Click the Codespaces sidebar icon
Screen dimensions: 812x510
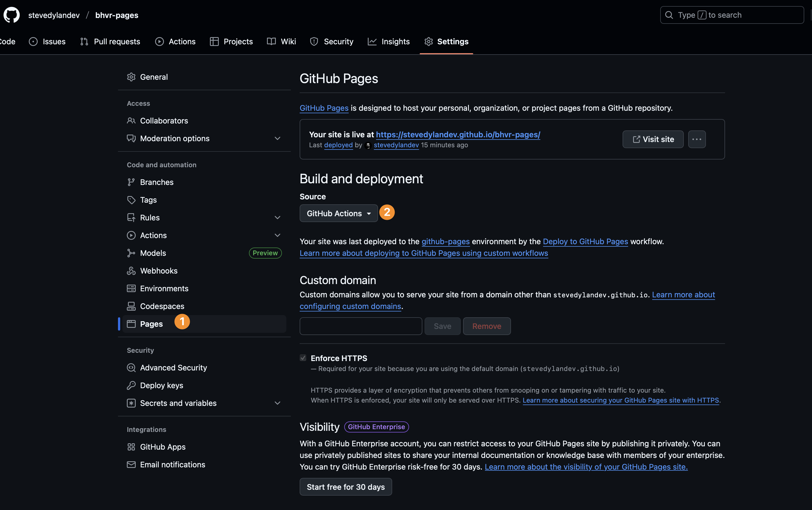pos(132,306)
